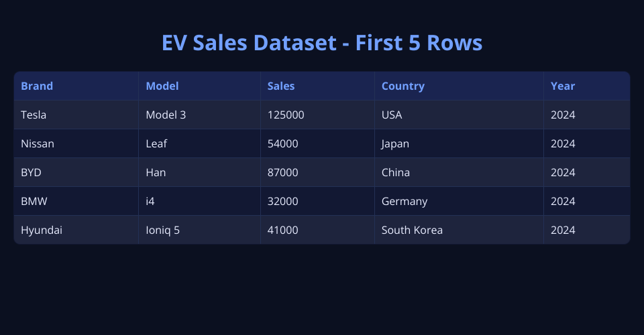Click the Leaf model cell
Image resolution: width=644 pixels, height=335 pixels.
click(x=156, y=143)
